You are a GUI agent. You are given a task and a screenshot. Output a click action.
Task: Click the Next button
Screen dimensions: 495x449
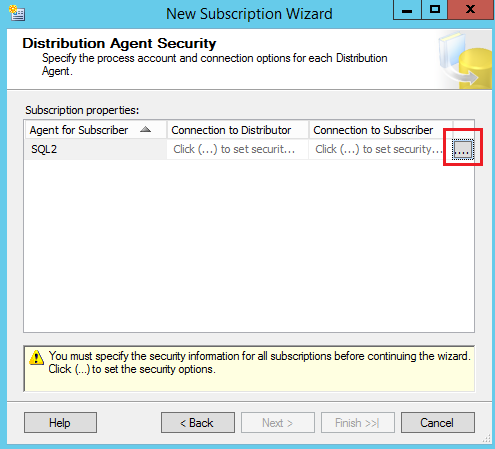point(278,423)
